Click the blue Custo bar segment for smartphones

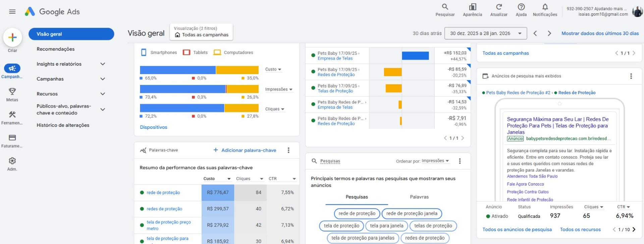178,70
